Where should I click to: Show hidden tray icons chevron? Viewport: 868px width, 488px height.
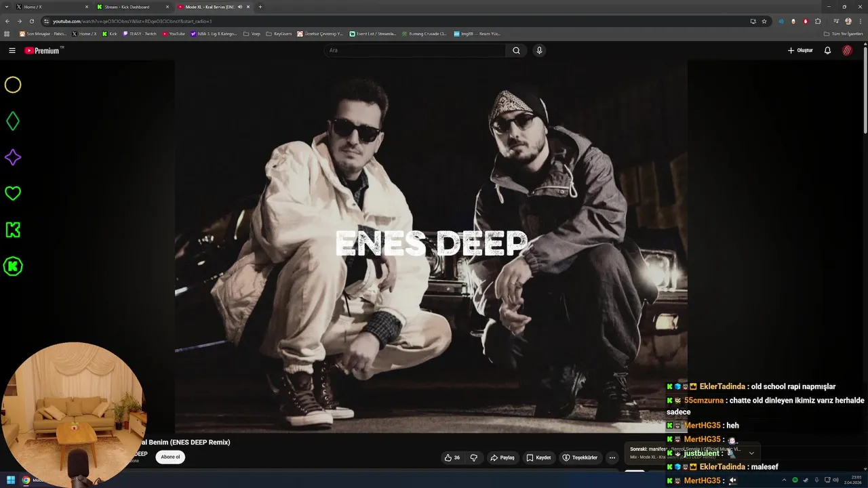[785, 480]
